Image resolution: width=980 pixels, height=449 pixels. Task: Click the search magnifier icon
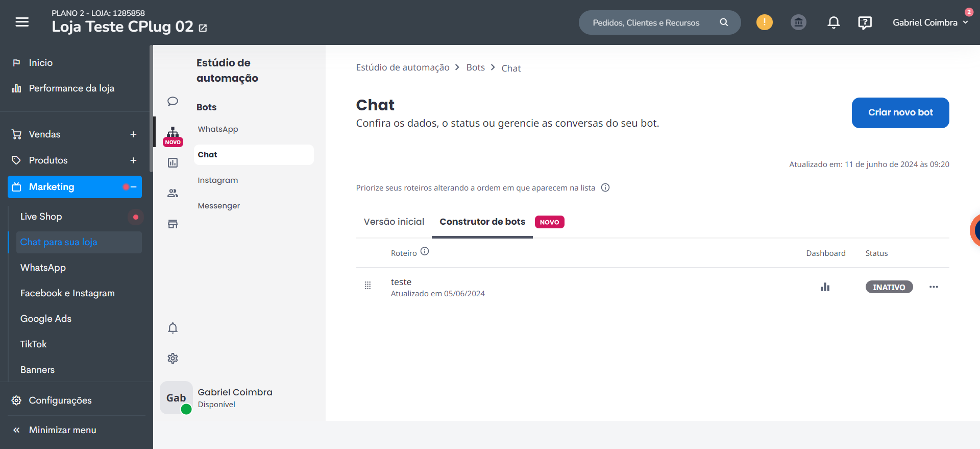(724, 22)
